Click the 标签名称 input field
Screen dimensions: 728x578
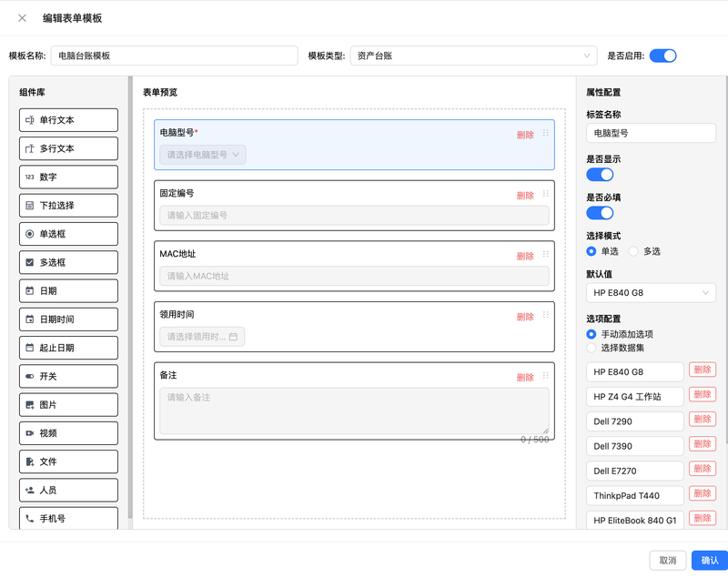coord(651,133)
